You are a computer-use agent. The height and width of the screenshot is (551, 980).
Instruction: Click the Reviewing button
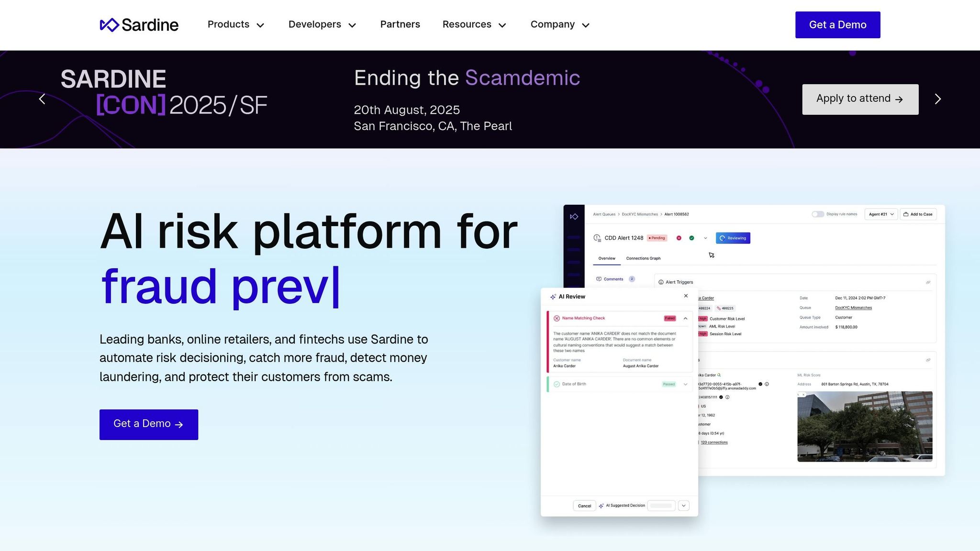point(733,238)
